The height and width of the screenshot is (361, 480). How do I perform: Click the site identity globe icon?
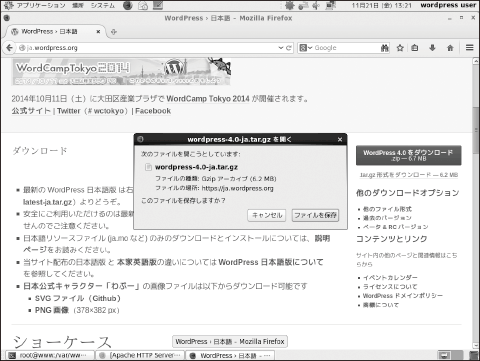point(22,48)
